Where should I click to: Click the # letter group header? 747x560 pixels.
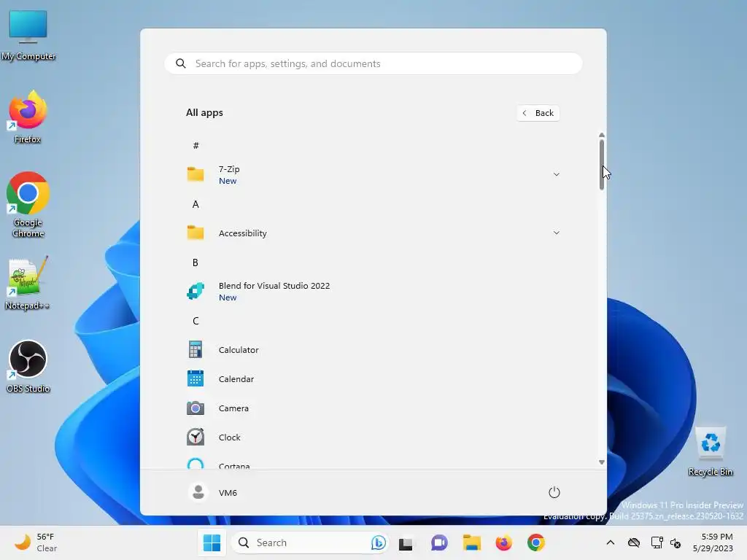(x=196, y=145)
